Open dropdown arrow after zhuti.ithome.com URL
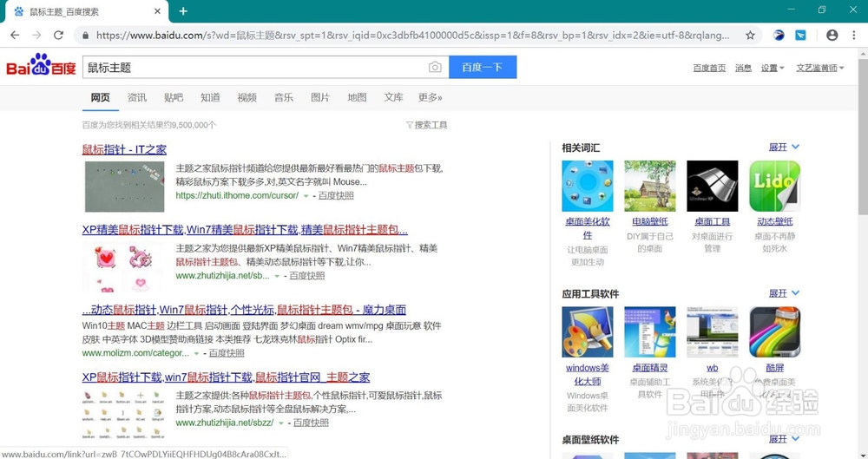The width and height of the screenshot is (868, 459). [306, 196]
